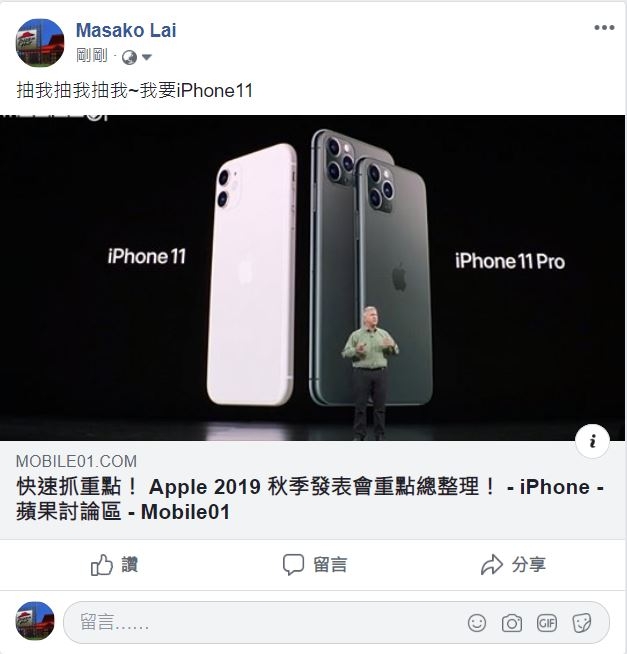The width and height of the screenshot is (627, 654).
Task: Click the 留言 comment button
Action: 315,565
